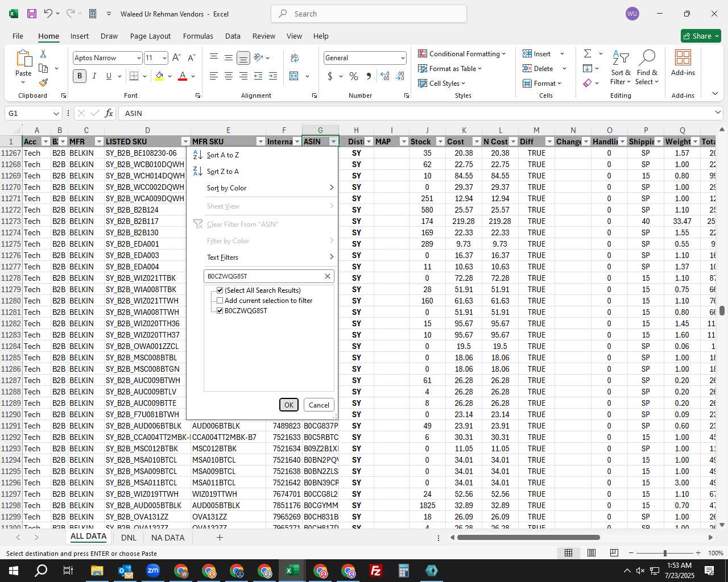Open the Data ribbon tab

tap(233, 36)
